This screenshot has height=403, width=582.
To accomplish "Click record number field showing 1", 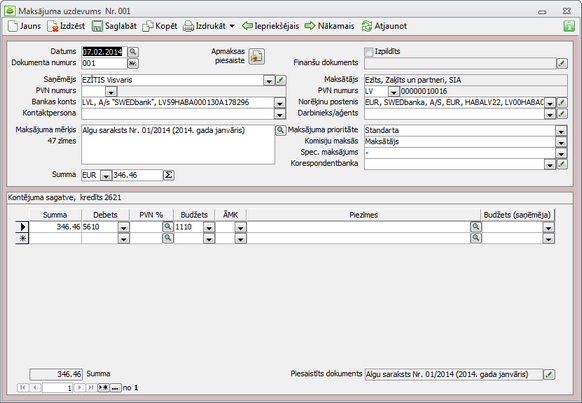I will [58, 388].
